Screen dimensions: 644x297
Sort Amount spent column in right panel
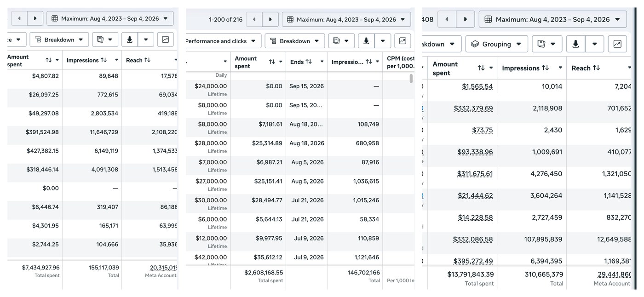pyautogui.click(x=481, y=68)
